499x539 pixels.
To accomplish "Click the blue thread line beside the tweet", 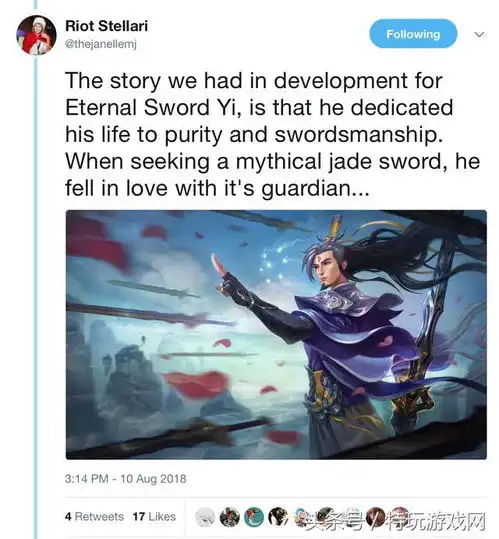I will click(36, 296).
